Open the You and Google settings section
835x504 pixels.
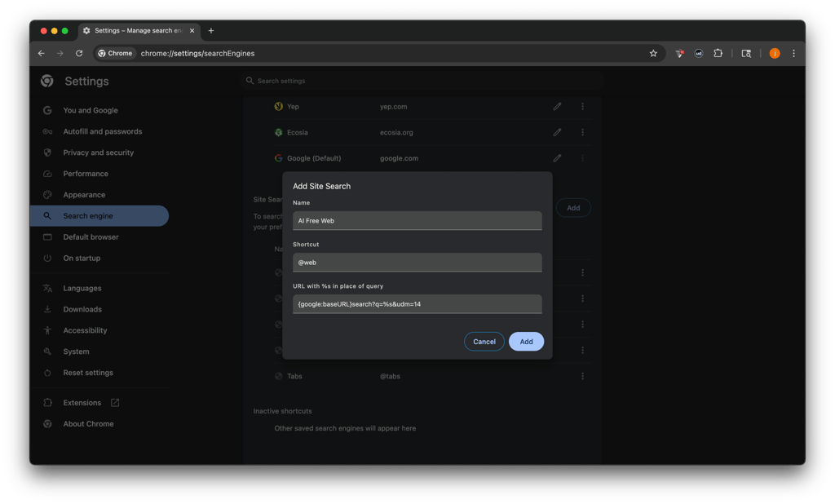(x=91, y=110)
